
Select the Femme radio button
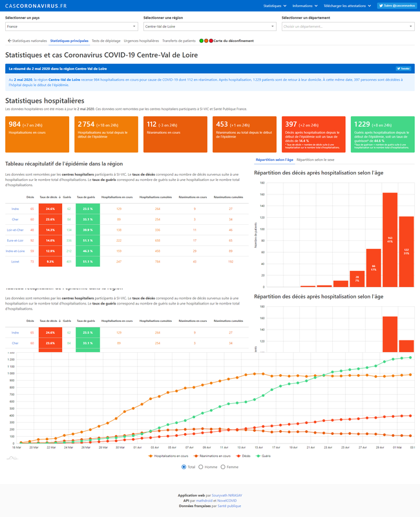point(223,467)
